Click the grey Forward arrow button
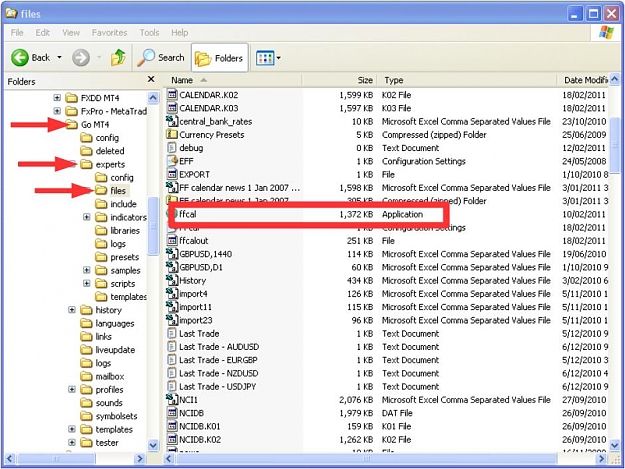Viewport: 625px width, 469px height. 81,58
